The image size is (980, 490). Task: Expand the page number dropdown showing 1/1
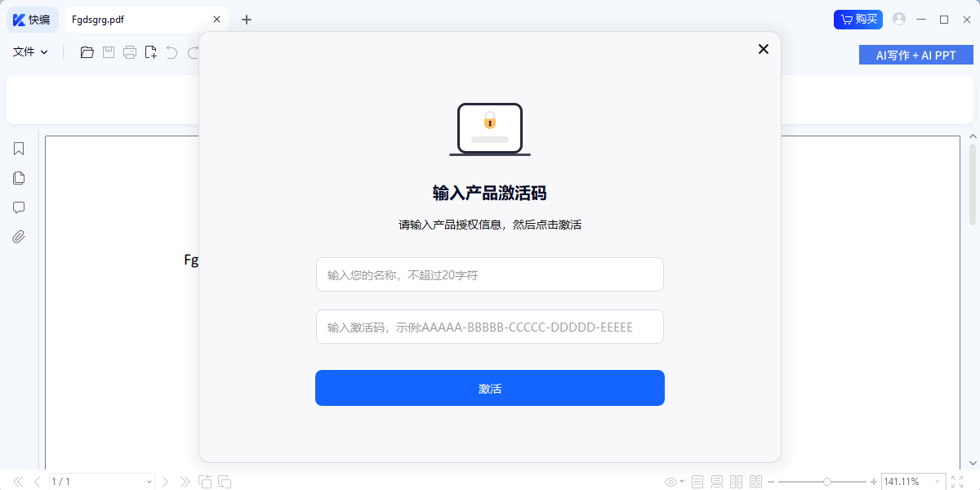(x=149, y=482)
